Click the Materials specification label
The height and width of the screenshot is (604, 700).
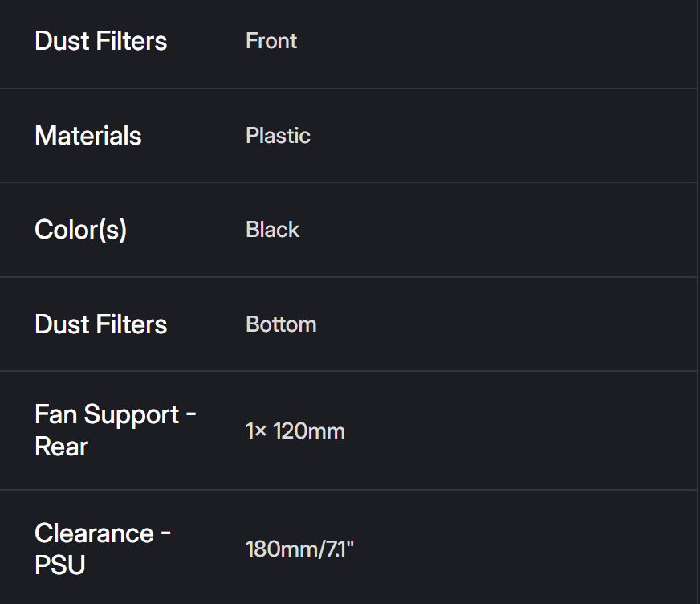click(87, 136)
